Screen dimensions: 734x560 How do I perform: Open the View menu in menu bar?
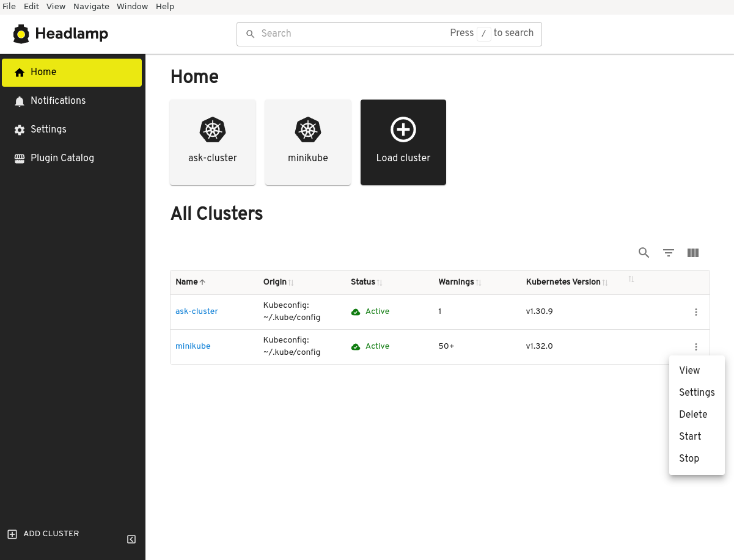[x=56, y=7]
